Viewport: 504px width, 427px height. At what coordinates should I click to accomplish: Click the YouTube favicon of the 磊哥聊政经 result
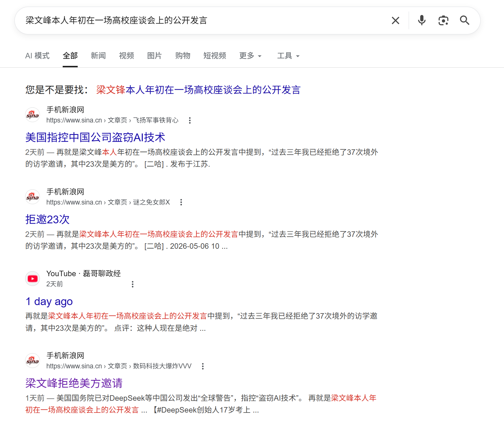33,279
